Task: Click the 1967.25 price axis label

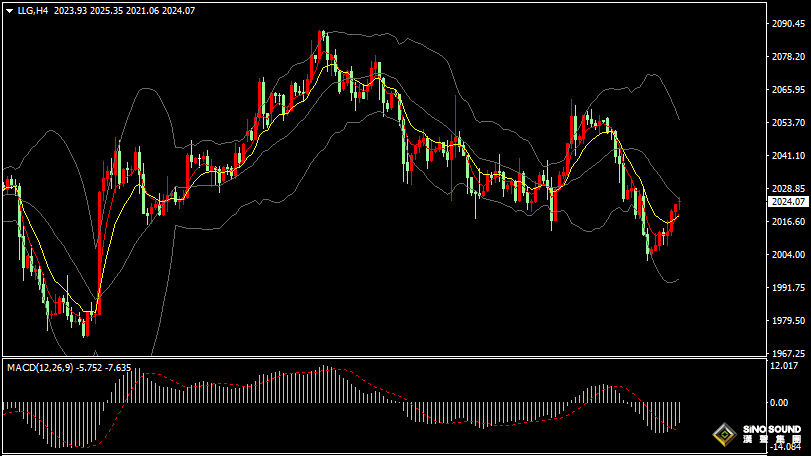Action: coord(788,353)
